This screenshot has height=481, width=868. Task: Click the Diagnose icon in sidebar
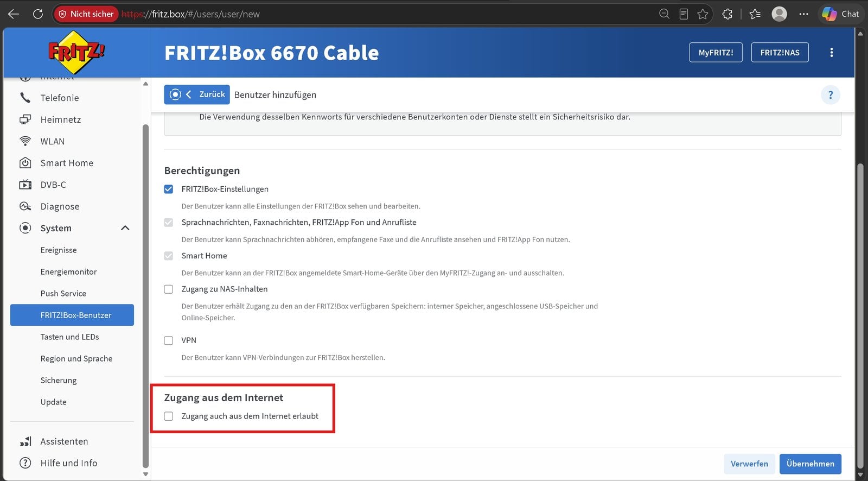pos(25,206)
